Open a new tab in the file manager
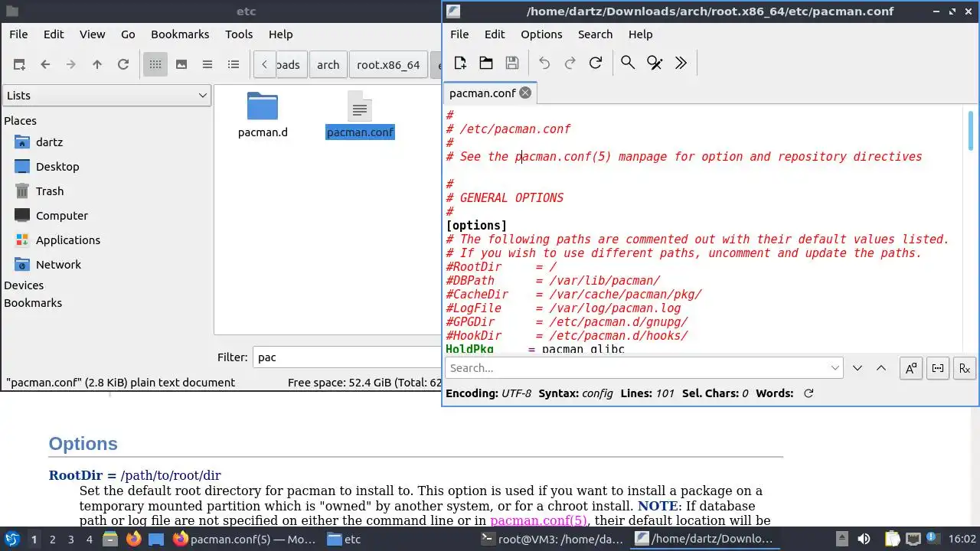The image size is (980, 551). point(19,65)
